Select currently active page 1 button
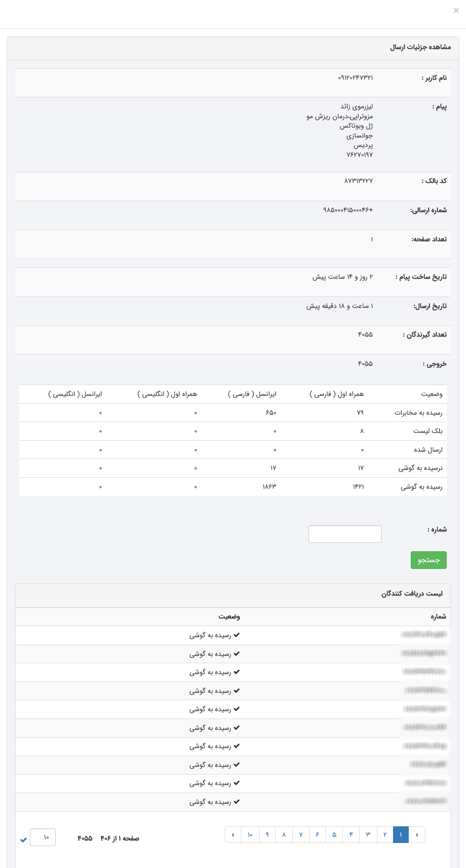The image size is (466, 868). (x=401, y=835)
